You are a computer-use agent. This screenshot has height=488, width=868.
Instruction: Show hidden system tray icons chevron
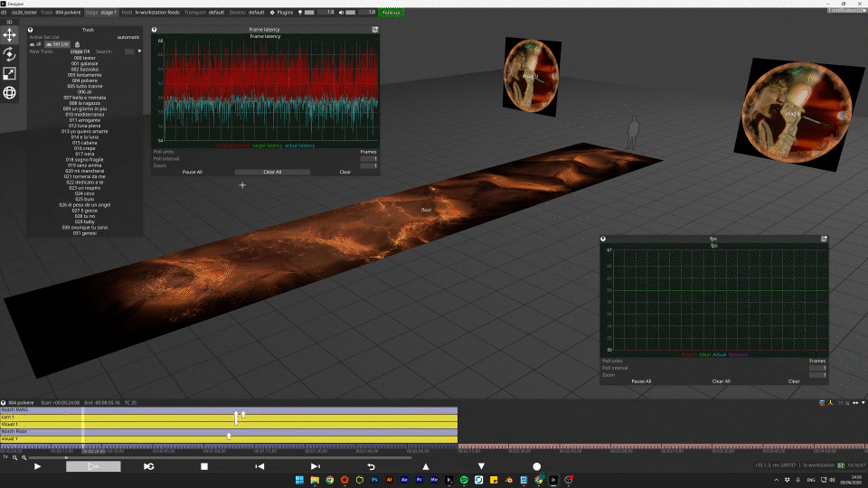(776, 480)
